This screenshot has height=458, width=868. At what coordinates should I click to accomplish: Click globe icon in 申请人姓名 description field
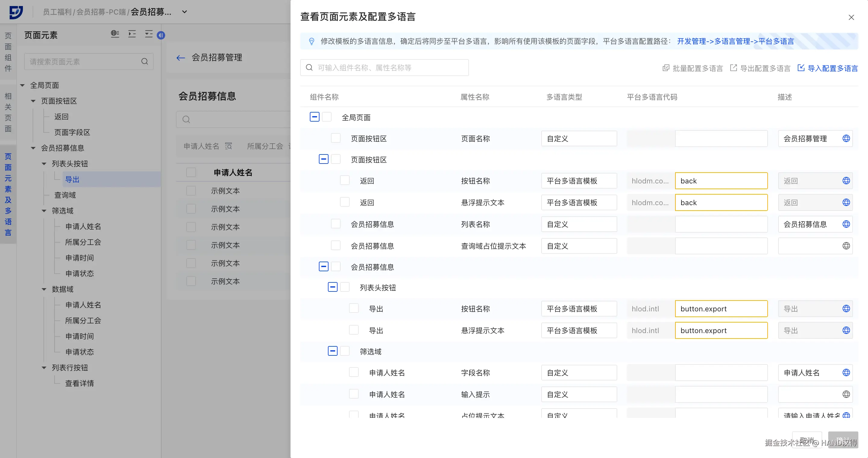pos(846,372)
